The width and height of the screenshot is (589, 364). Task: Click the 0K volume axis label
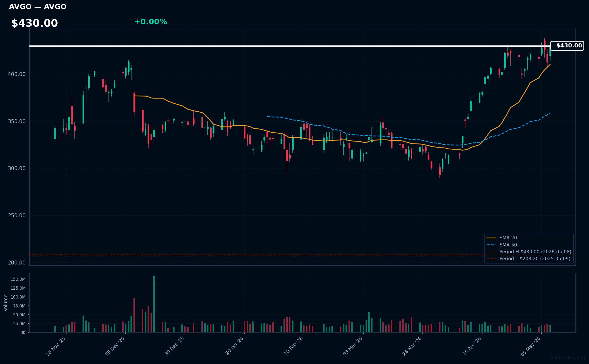coord(23,333)
